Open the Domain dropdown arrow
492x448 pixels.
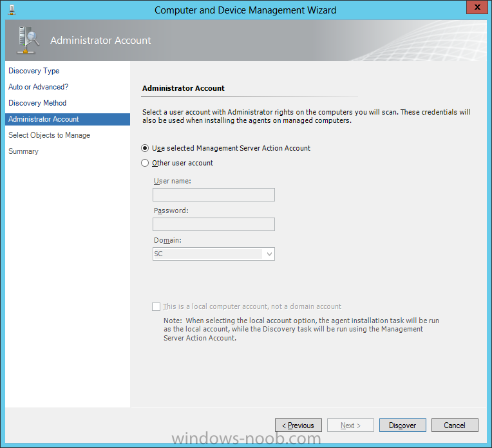[269, 254]
